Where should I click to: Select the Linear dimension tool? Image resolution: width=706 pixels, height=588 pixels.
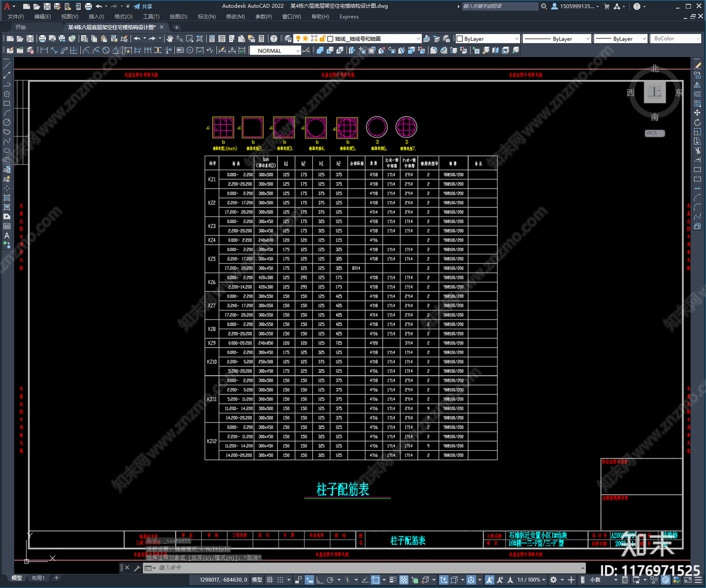pos(44,50)
